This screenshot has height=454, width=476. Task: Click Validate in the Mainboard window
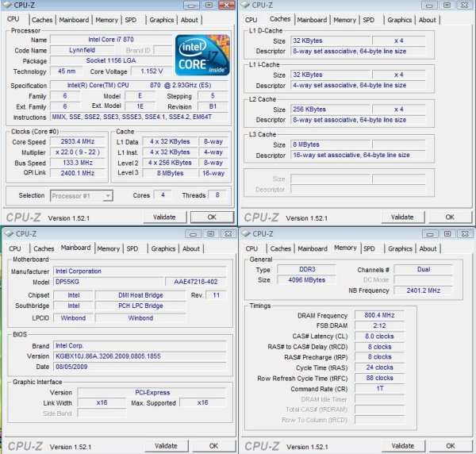click(x=166, y=446)
